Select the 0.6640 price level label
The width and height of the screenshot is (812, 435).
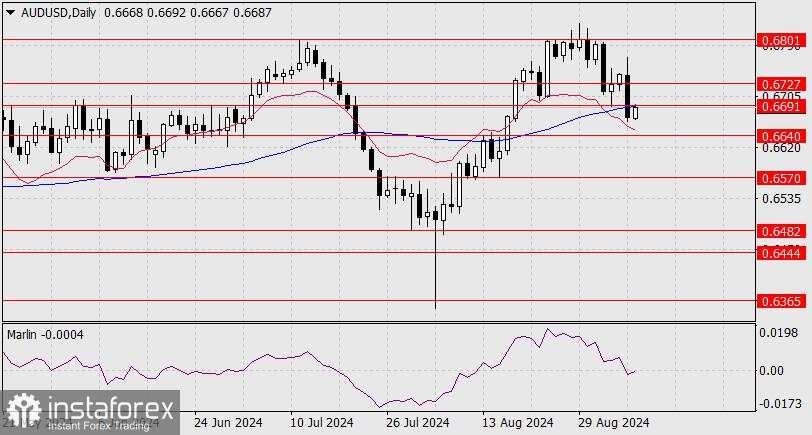[x=780, y=136]
